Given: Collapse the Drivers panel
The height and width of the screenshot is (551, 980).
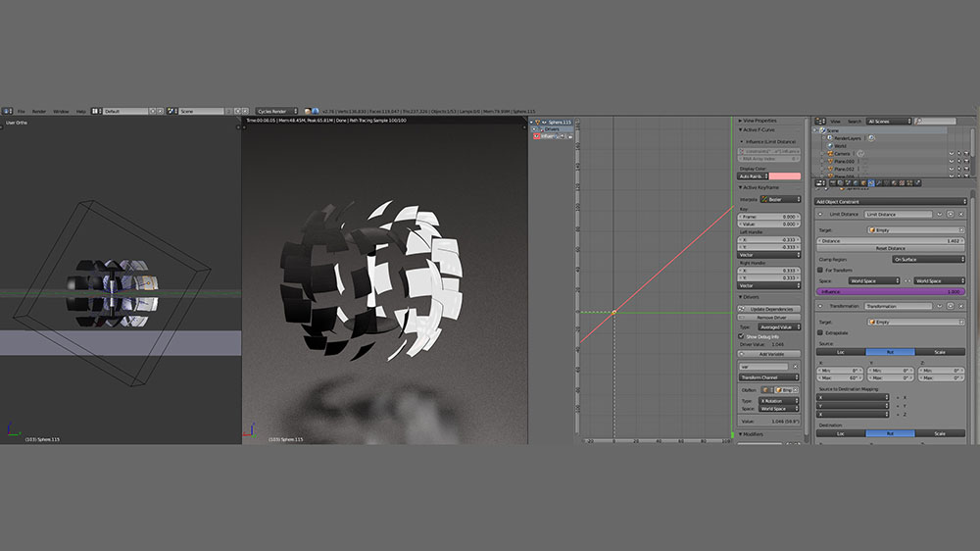Looking at the screenshot, I should [740, 297].
